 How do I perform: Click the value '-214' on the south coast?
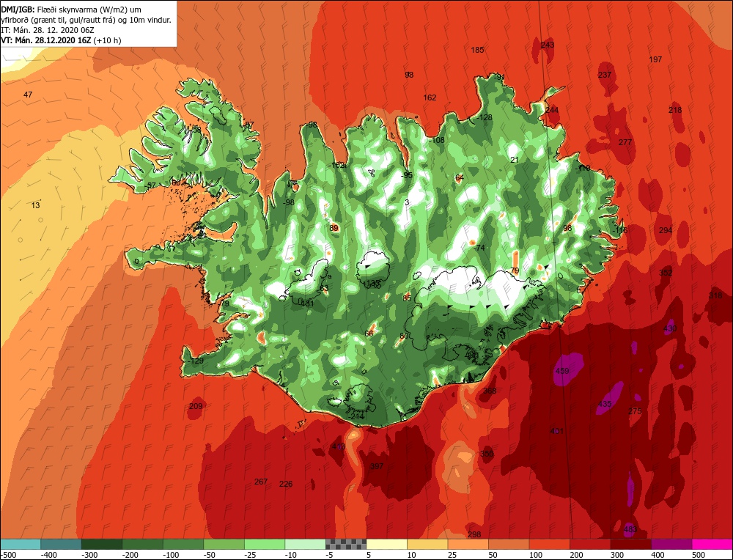click(356, 416)
